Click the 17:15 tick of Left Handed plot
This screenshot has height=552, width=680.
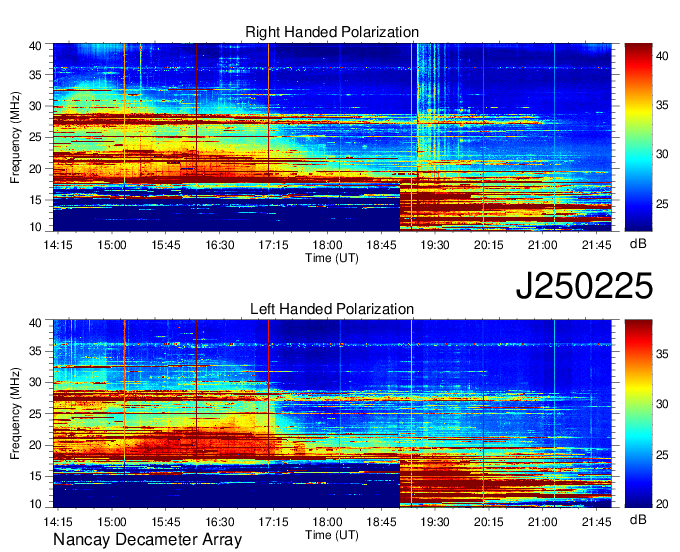pos(274,522)
